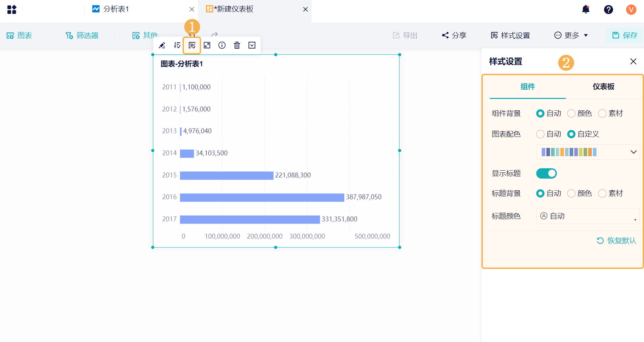This screenshot has width=644, height=342.
Task: Toggle the 显示标题 switch
Action: click(547, 173)
